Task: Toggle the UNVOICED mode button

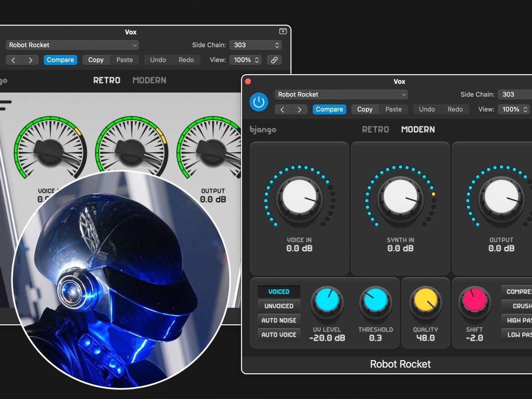Action: [279, 306]
